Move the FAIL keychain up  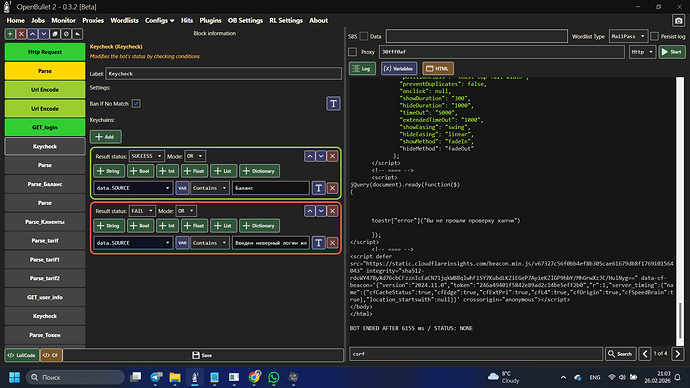point(310,211)
